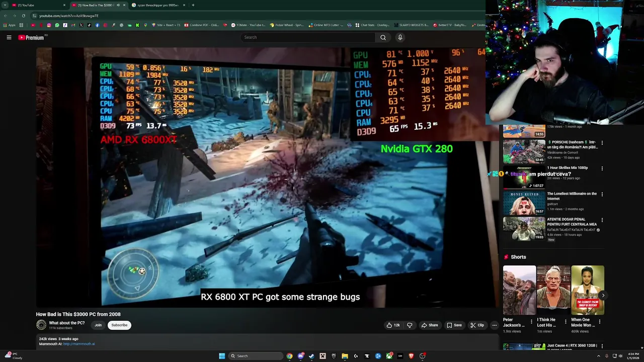Click the Windows taskbar Search box
This screenshot has height=362, width=644.
[x=255, y=356]
